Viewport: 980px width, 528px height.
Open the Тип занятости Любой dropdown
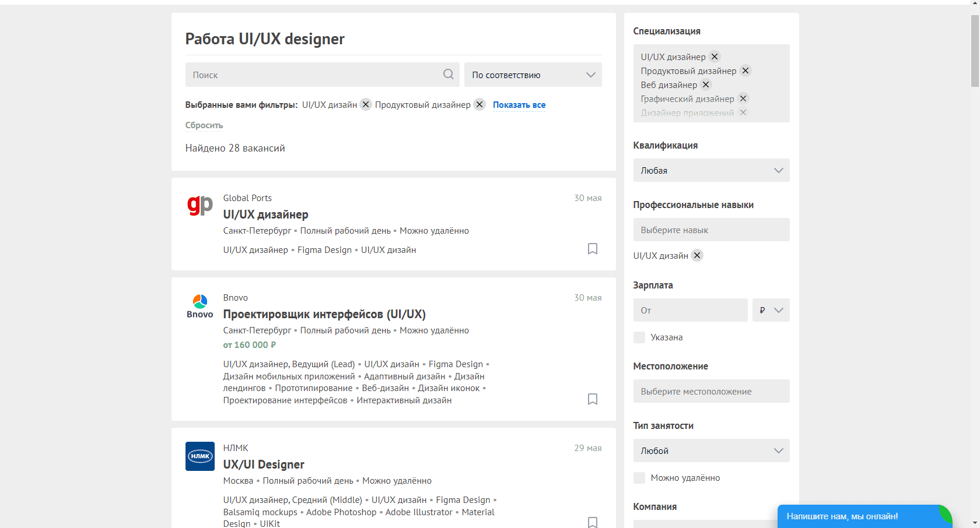coord(712,450)
